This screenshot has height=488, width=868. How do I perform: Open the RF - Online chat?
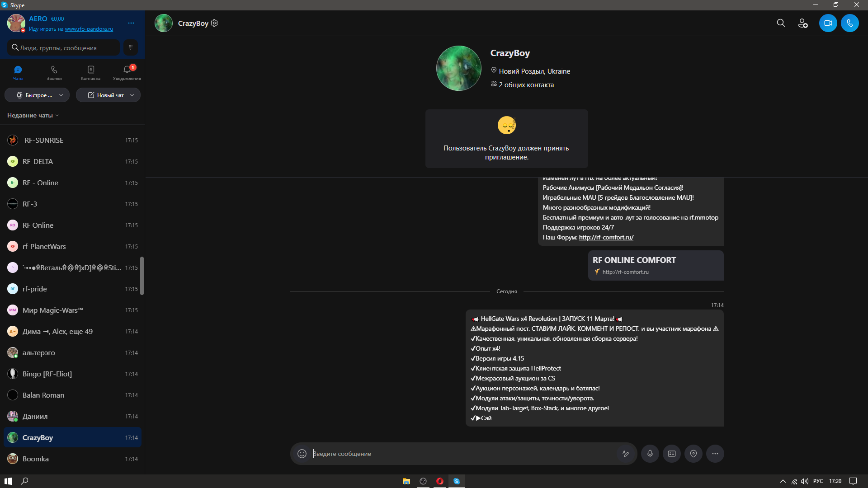click(72, 183)
